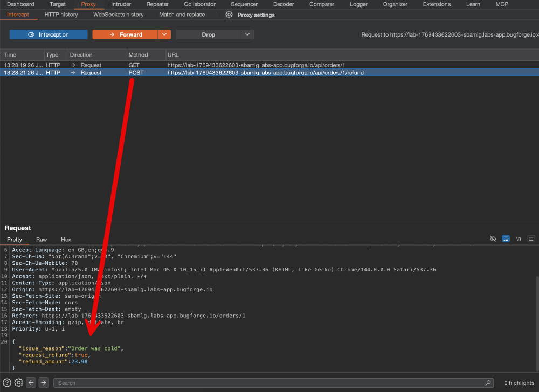Image resolution: width=539 pixels, height=392 pixels.
Task: Sort by the URL column header
Action: click(352, 54)
